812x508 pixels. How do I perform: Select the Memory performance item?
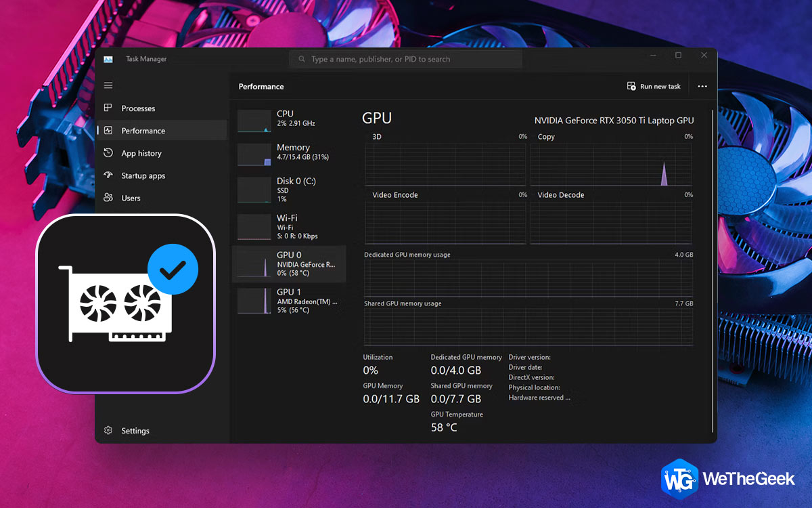click(289, 154)
